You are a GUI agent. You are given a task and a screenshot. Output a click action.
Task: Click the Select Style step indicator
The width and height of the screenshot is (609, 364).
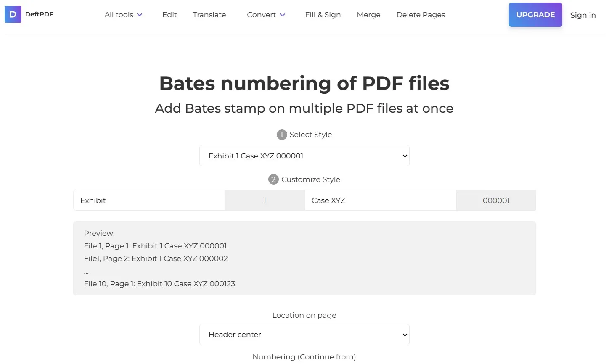tap(281, 135)
